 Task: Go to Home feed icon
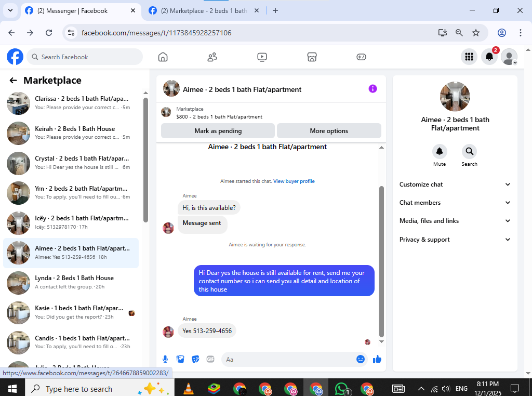(163, 57)
